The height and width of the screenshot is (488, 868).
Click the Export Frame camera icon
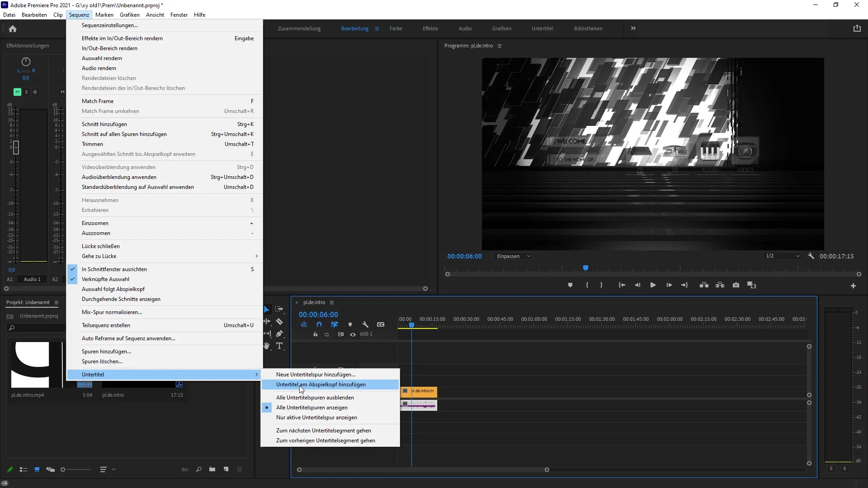pyautogui.click(x=736, y=285)
